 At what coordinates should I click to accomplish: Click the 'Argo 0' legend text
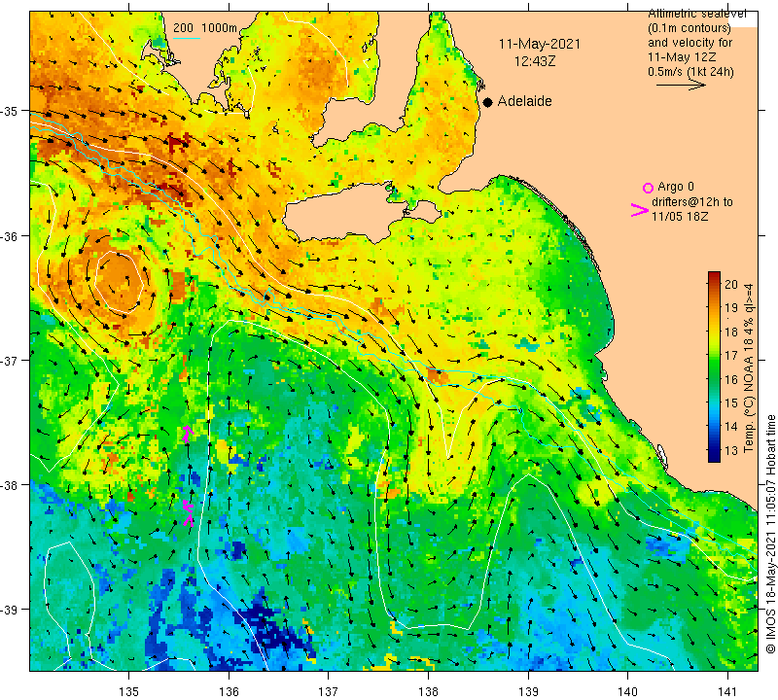pos(676,187)
